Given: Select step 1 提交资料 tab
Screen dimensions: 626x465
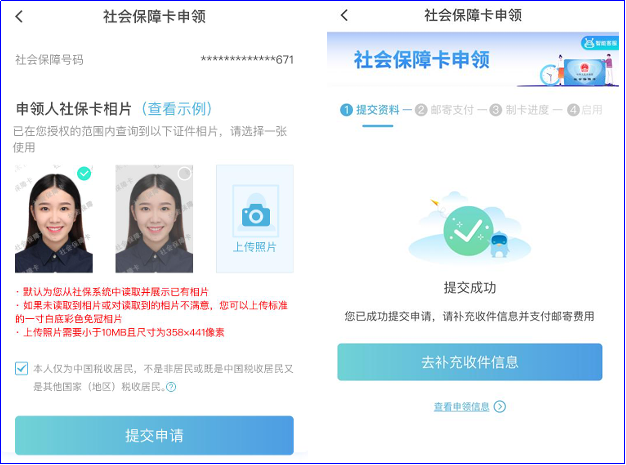Looking at the screenshot, I should click(x=370, y=110).
